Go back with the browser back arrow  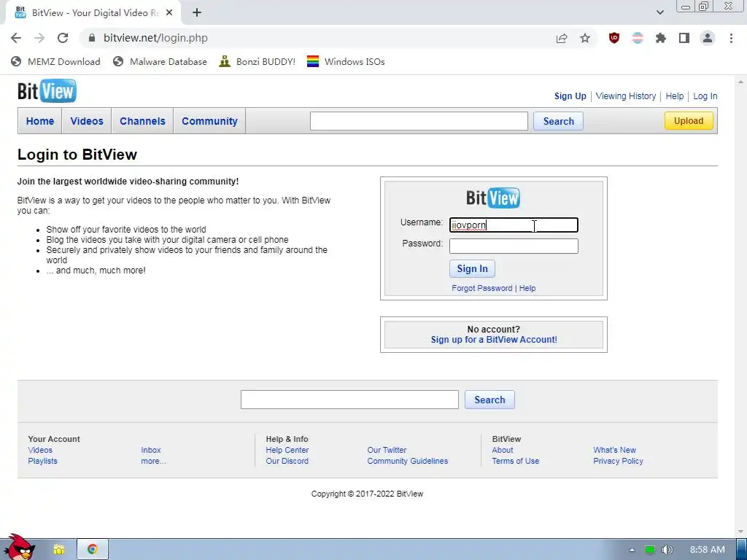16,38
